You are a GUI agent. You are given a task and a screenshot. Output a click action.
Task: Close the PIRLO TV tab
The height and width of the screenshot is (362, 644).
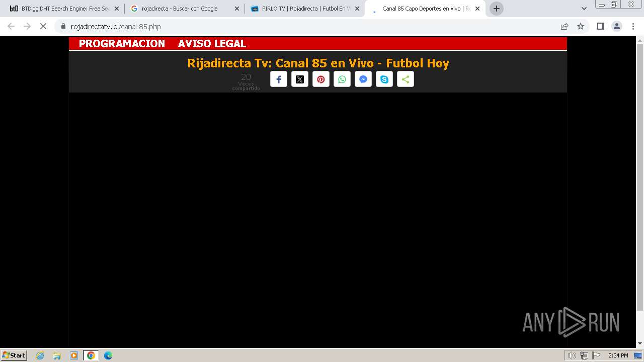point(357,9)
